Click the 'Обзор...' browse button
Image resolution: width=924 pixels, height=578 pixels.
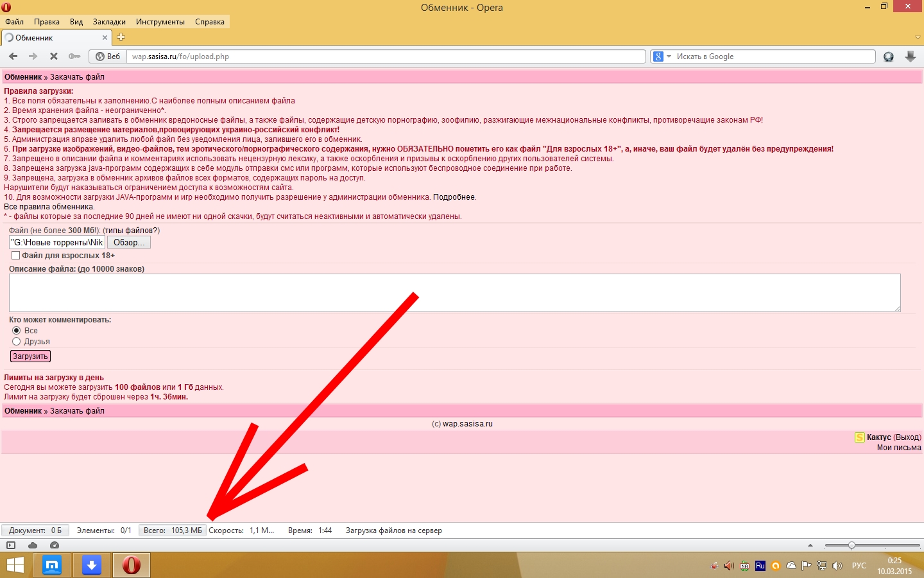tap(129, 242)
